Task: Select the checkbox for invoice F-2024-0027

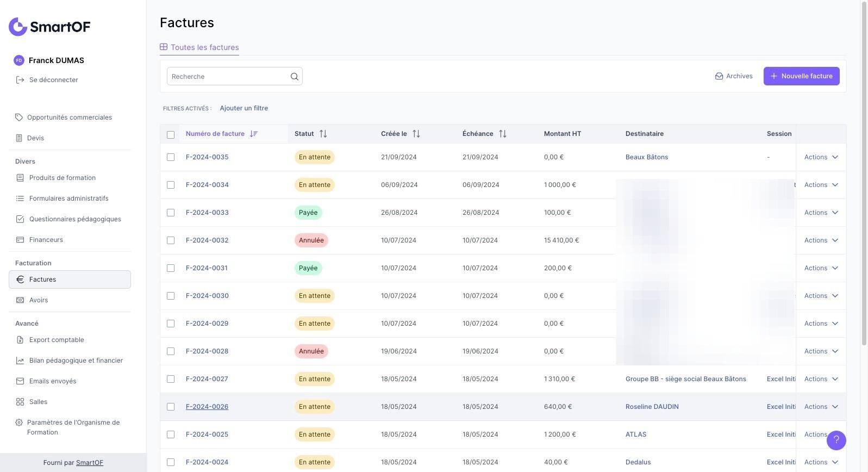Action: [171, 379]
